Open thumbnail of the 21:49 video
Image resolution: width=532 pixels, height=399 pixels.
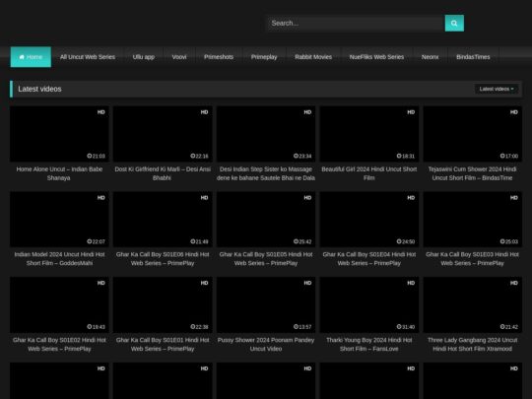click(x=163, y=219)
